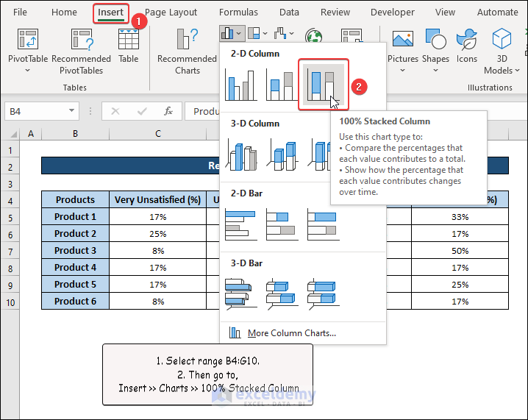Image resolution: width=528 pixels, height=420 pixels.
Task: Select row 10 header
Action: point(10,302)
